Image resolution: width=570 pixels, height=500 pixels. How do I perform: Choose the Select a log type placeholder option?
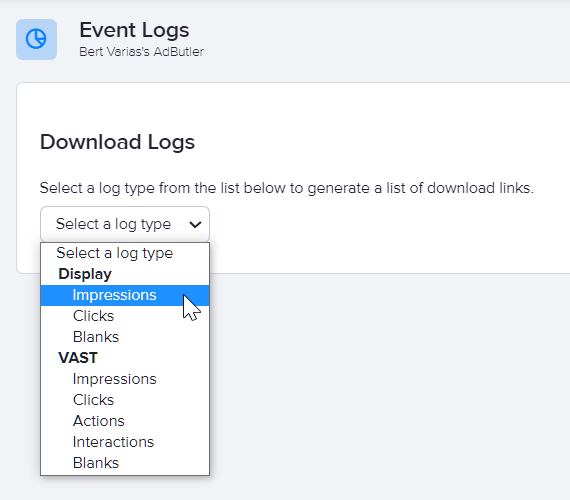[125, 253]
